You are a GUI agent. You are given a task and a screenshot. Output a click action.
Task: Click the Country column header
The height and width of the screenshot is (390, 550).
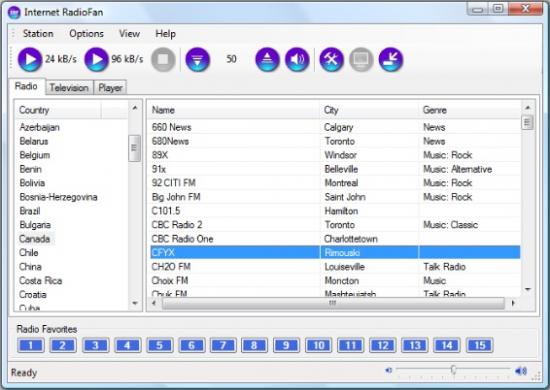pos(58,110)
